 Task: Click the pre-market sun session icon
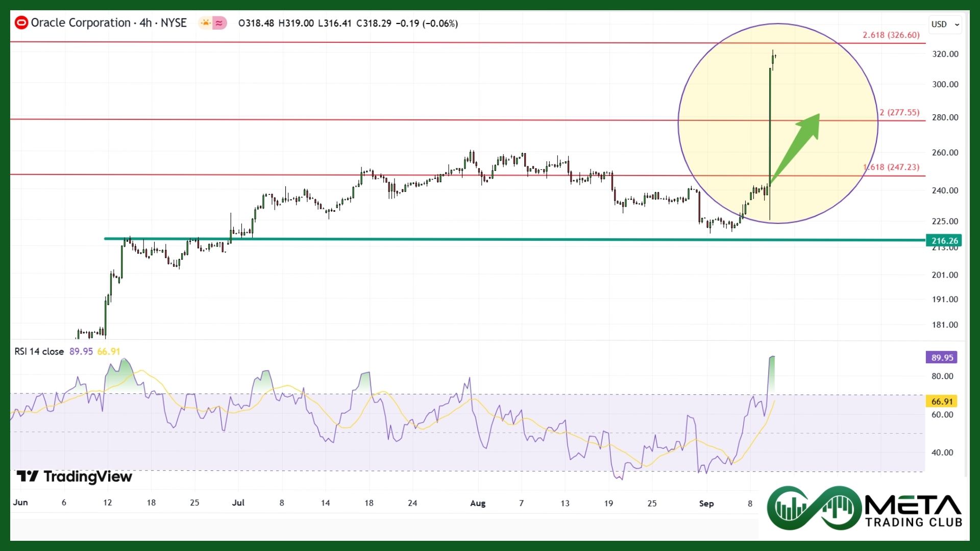205,23
